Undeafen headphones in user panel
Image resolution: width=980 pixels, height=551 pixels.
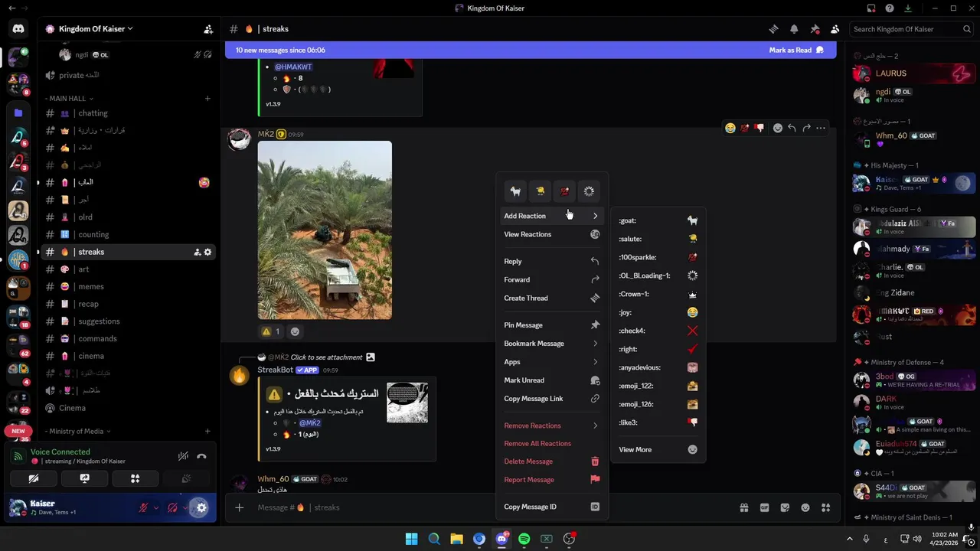tap(172, 507)
